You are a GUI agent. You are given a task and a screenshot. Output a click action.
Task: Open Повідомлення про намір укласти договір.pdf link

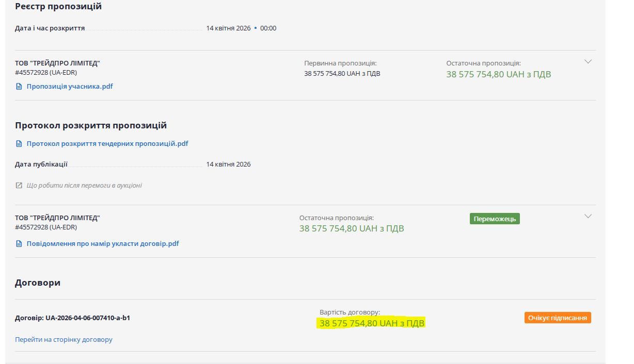pos(102,244)
